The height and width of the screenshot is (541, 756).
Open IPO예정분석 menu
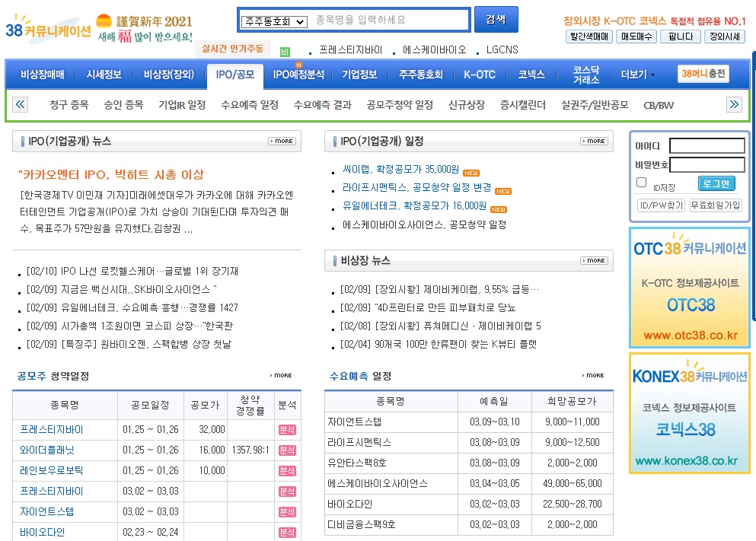click(298, 75)
